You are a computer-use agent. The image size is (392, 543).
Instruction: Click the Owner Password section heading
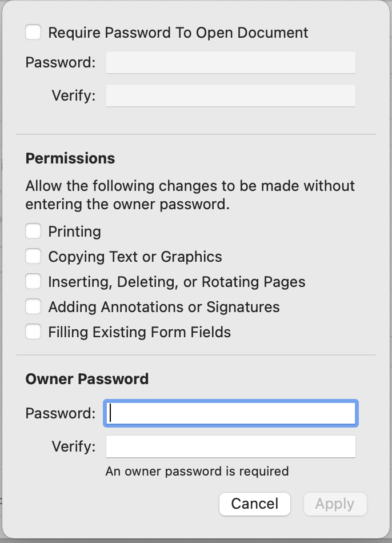87,379
